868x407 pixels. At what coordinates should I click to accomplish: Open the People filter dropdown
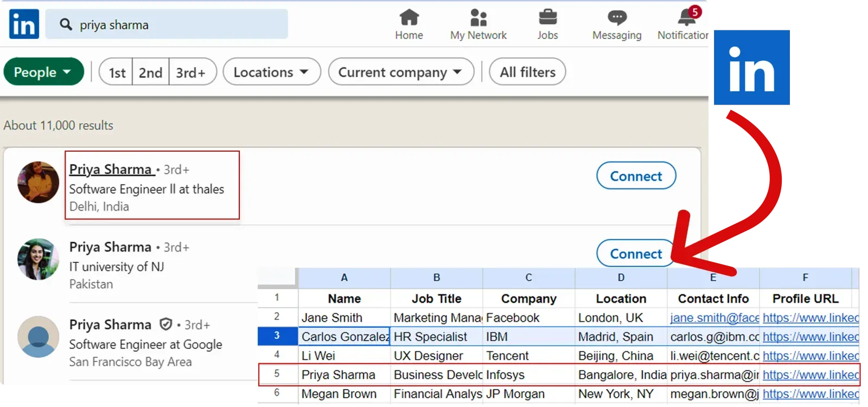coord(44,72)
